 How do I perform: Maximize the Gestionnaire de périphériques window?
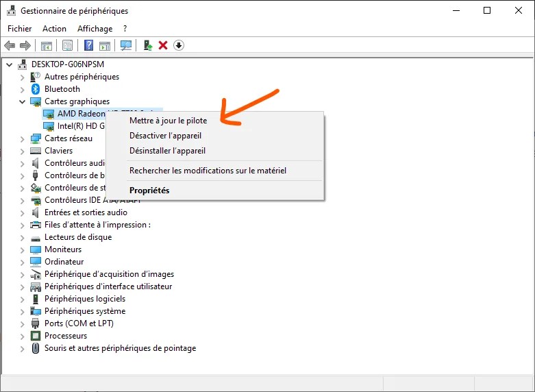click(x=487, y=10)
